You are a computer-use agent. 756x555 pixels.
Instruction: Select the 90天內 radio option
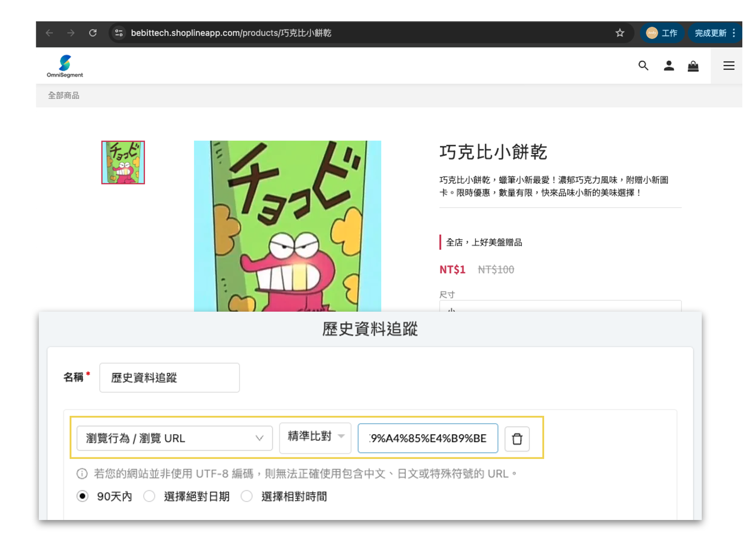pos(82,496)
